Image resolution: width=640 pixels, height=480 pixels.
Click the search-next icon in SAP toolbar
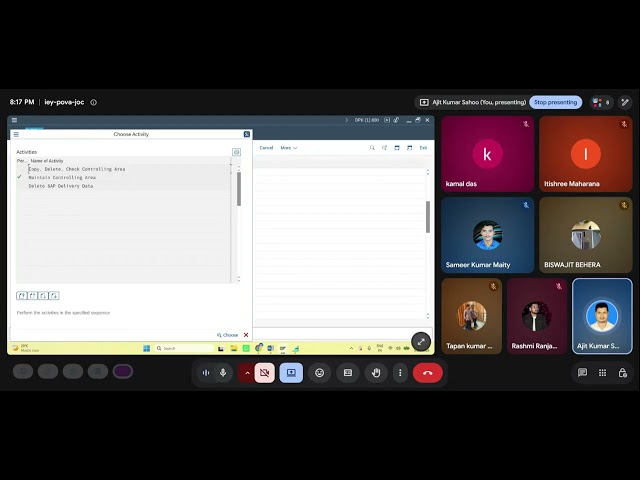click(x=384, y=148)
